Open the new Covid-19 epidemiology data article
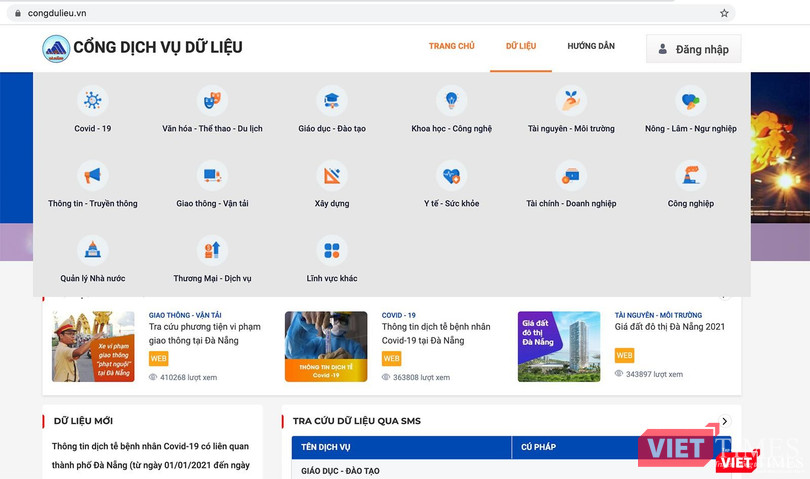This screenshot has width=810, height=479. [150, 455]
